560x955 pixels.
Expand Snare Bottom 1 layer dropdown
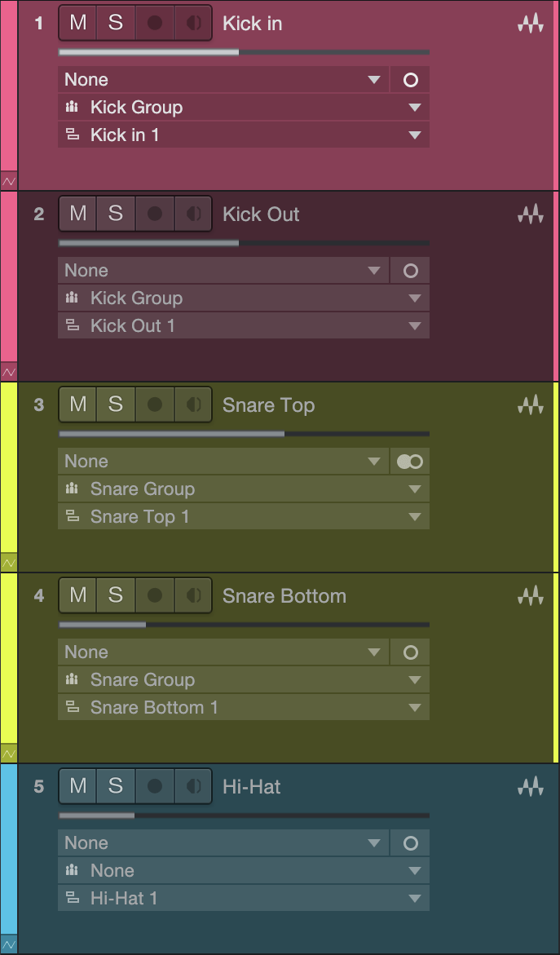(x=244, y=707)
